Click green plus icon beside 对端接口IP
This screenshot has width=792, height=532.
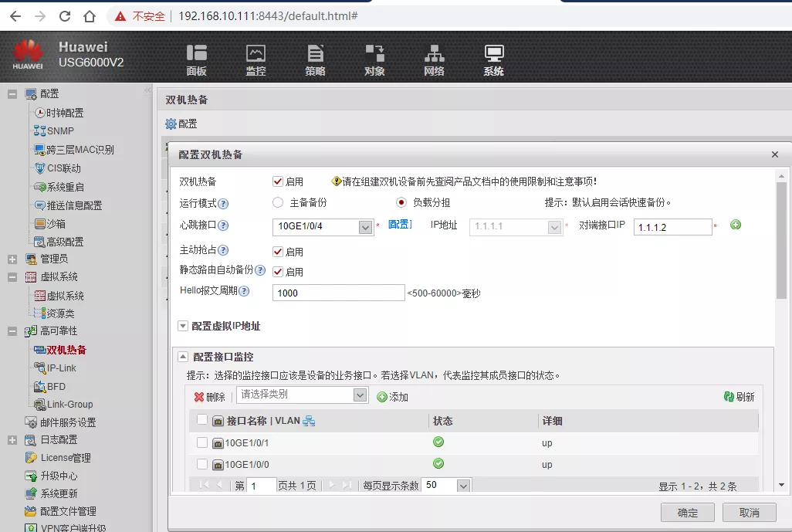tap(736, 225)
